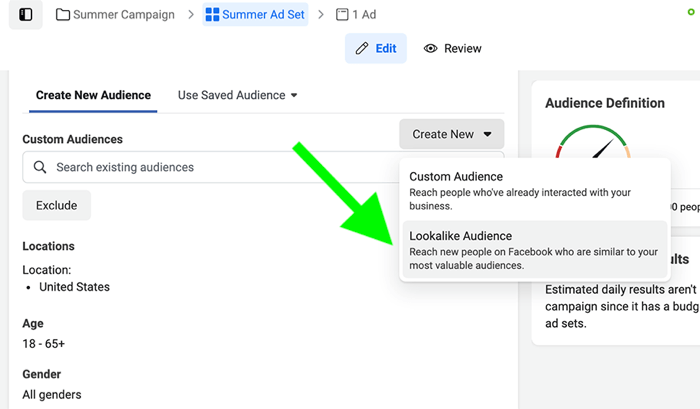Click the pencil icon next to Edit
Viewport: 700px width, 409px height.
tap(362, 48)
